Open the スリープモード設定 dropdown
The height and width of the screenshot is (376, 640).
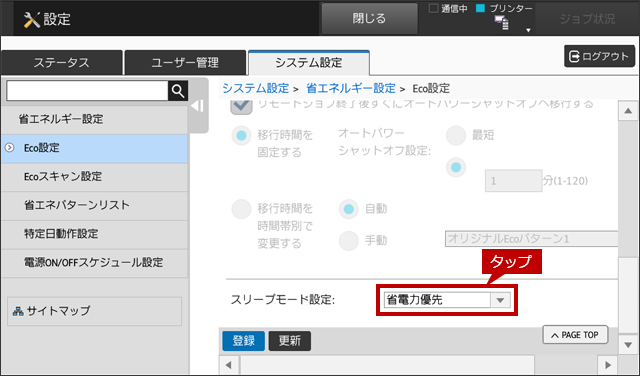(447, 300)
